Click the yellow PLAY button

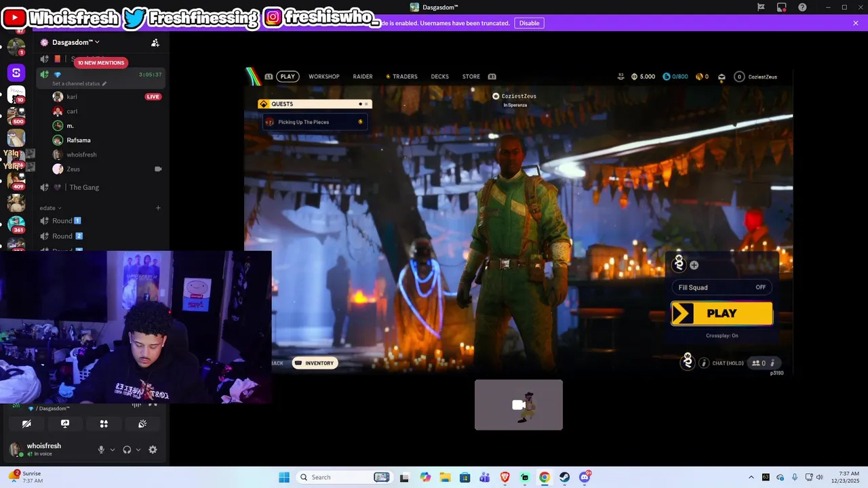click(x=722, y=313)
